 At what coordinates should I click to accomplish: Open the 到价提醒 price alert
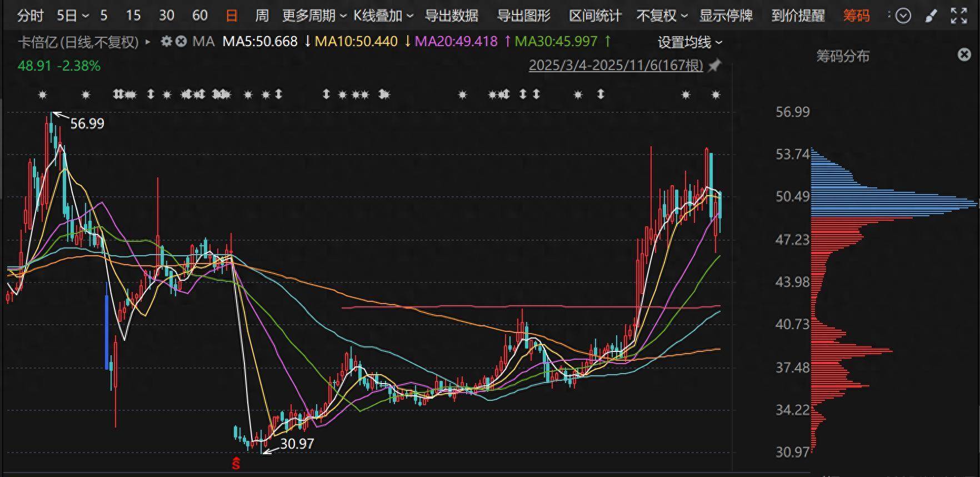tap(798, 16)
